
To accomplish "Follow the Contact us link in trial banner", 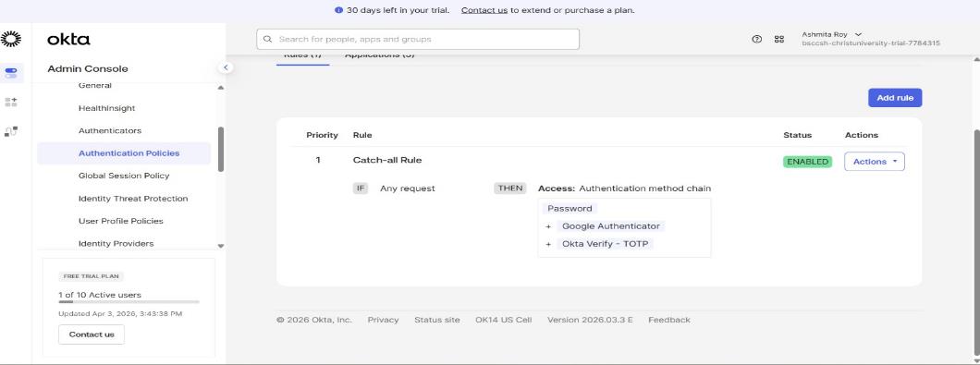I will tap(484, 10).
